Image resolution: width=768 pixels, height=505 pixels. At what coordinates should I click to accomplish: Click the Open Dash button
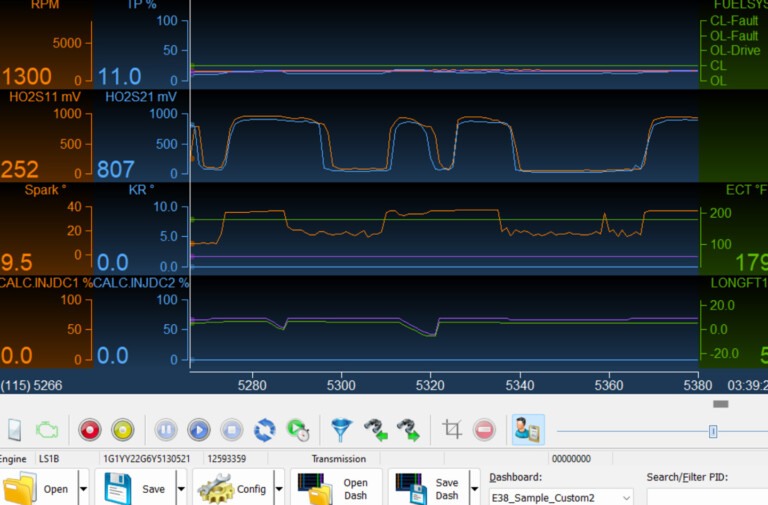coord(336,489)
